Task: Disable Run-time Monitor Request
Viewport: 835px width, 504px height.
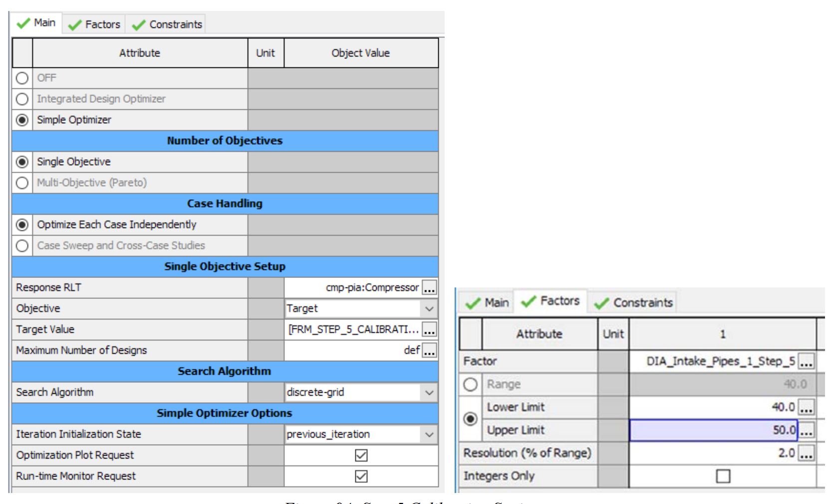Action: (x=361, y=476)
